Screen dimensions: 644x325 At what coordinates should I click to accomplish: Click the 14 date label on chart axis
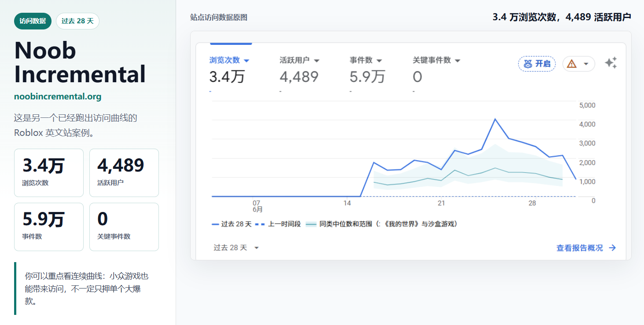click(x=347, y=203)
